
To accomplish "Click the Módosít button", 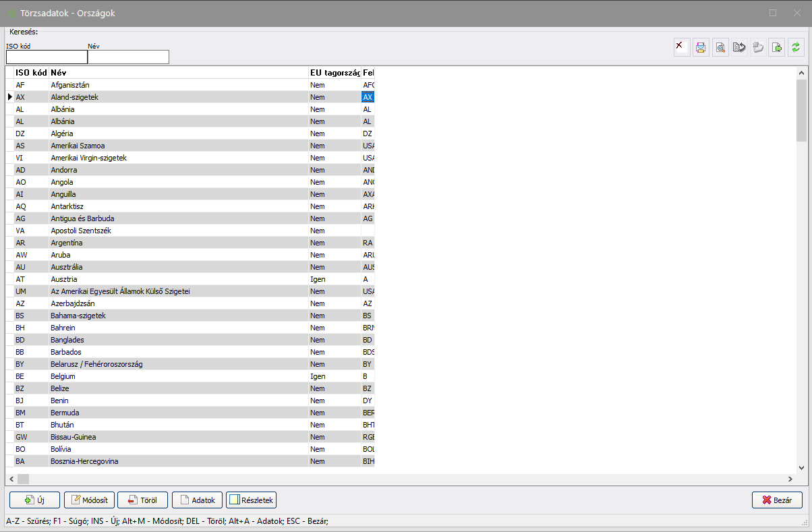I will click(90, 500).
